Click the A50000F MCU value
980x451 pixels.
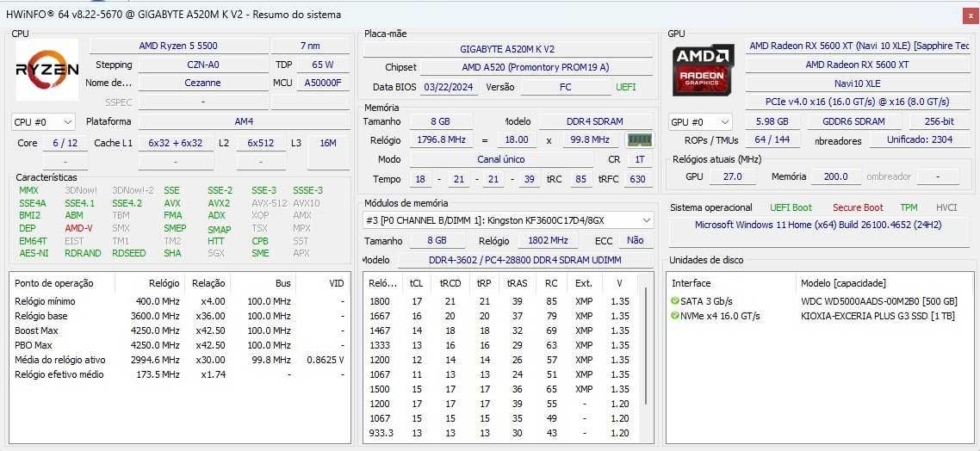click(322, 83)
